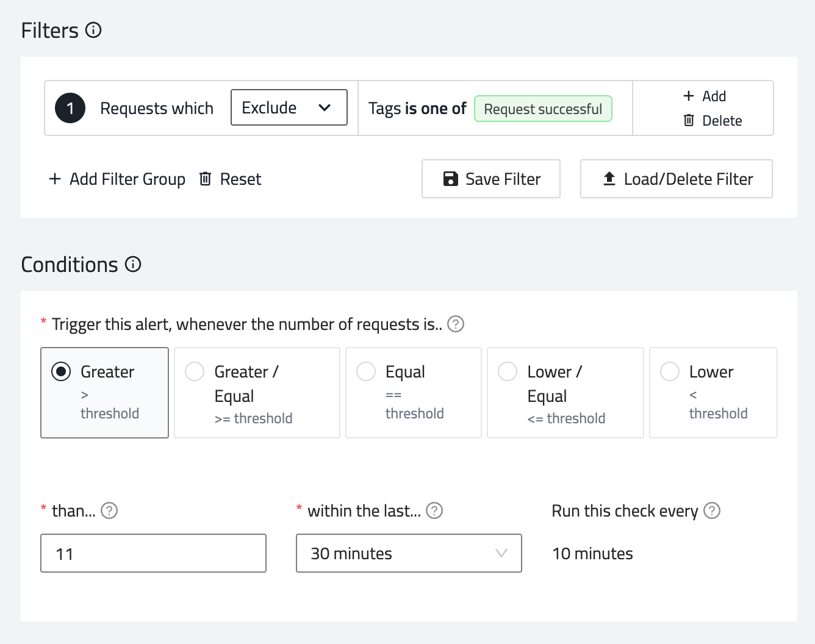
Task: Click Add Filter Group
Action: click(117, 179)
